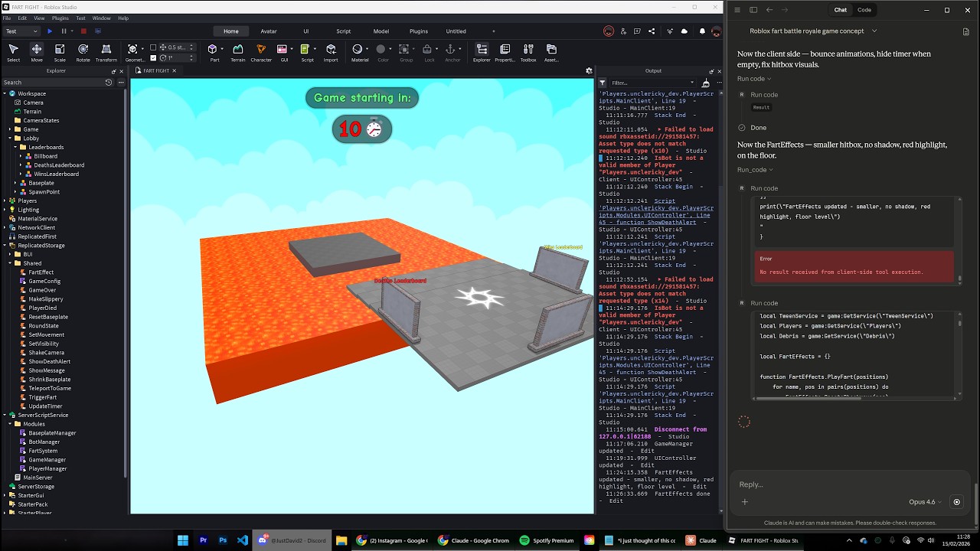Collapse the Leaderboards folder
The height and width of the screenshot is (551, 980).
[15, 147]
